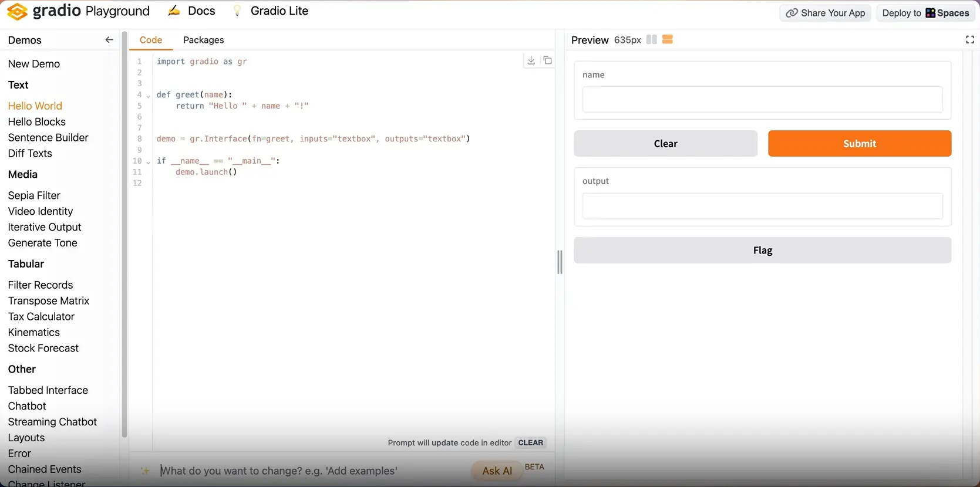Open the Tabbed Interface demo

pyautogui.click(x=48, y=391)
